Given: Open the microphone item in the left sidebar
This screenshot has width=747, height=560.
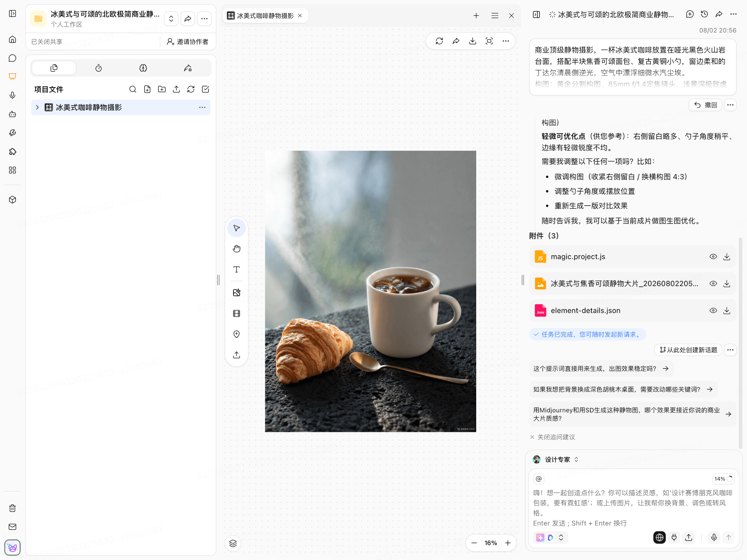Looking at the screenshot, I should 12,95.
